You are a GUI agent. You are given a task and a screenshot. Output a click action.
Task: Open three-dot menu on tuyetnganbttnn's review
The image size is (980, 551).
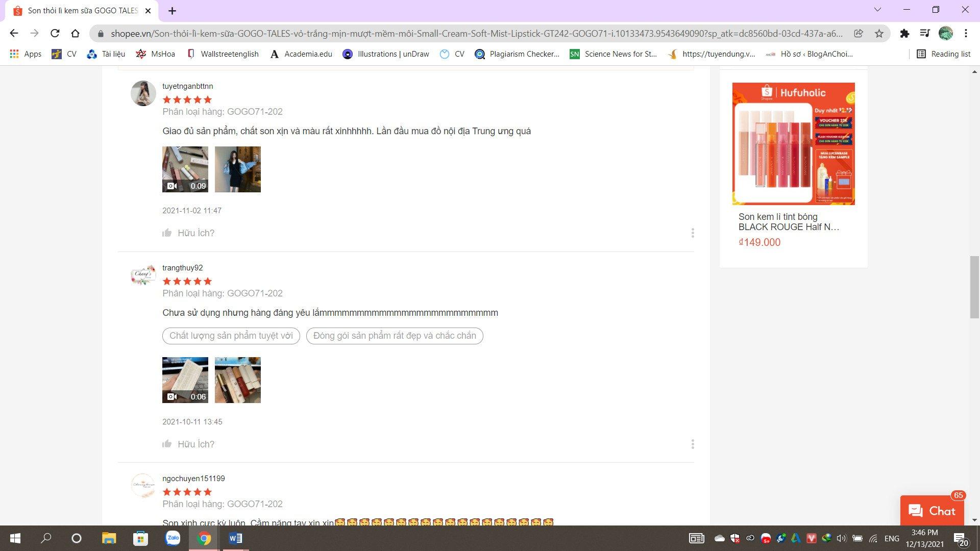[x=692, y=233]
